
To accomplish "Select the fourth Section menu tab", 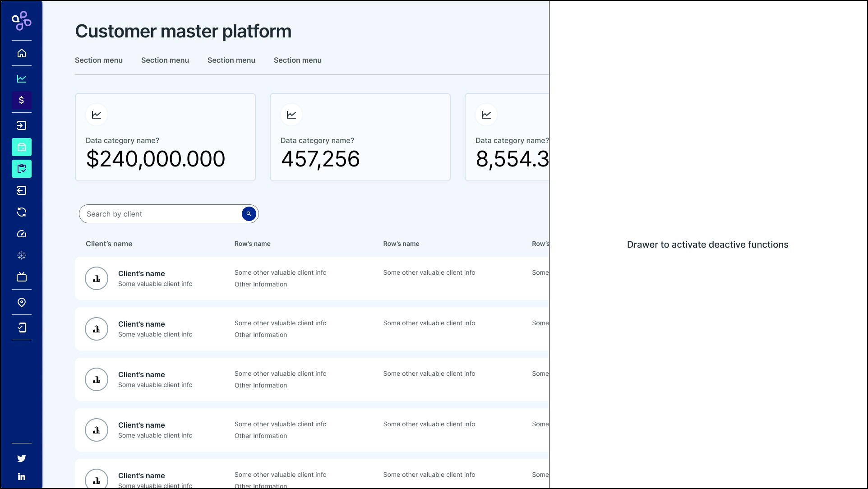I will 298,60.
